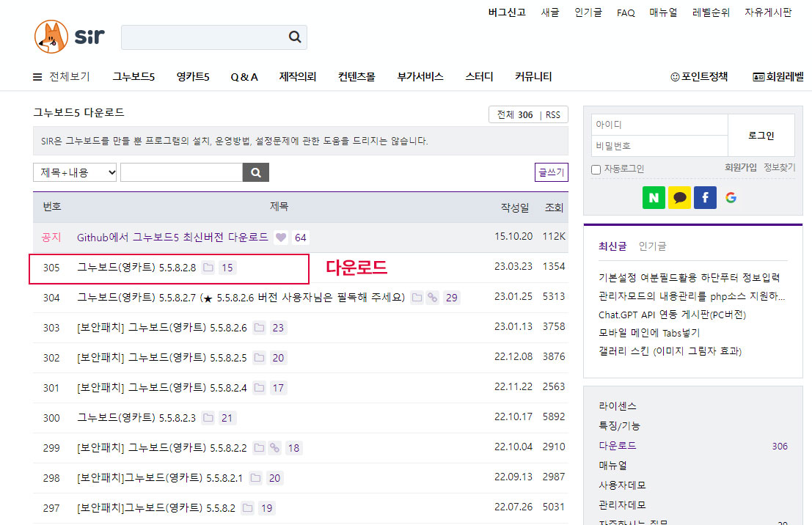This screenshot has height=525, width=812.
Task: Click comment count 64 on Github notice
Action: (x=300, y=238)
